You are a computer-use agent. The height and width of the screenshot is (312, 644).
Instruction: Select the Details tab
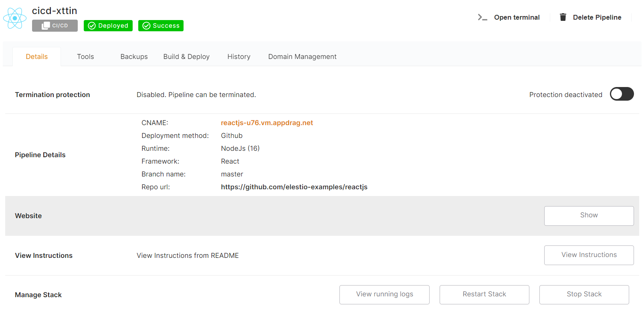37,57
